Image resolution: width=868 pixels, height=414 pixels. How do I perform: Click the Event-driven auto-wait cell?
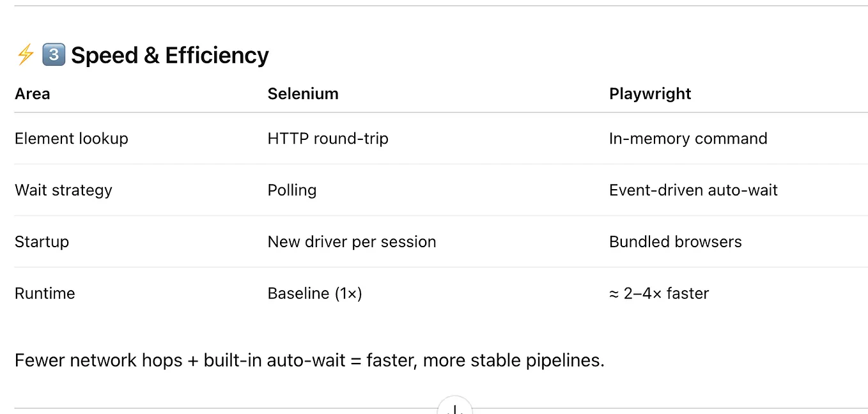pos(694,190)
